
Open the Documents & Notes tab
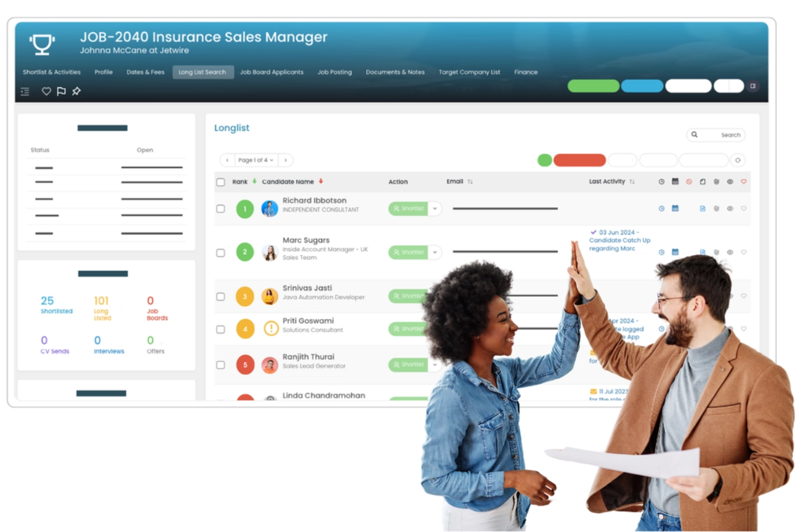click(x=395, y=72)
